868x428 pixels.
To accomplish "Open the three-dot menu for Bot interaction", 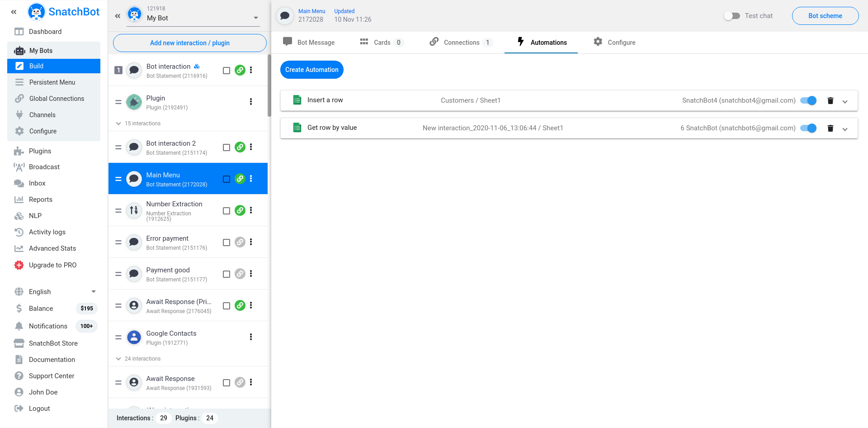I will pos(251,70).
